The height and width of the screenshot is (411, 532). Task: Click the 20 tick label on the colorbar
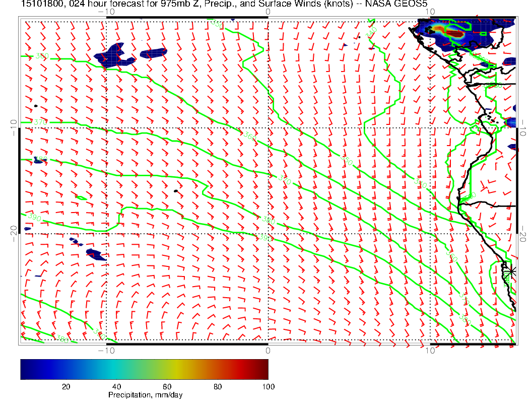[x=65, y=386]
